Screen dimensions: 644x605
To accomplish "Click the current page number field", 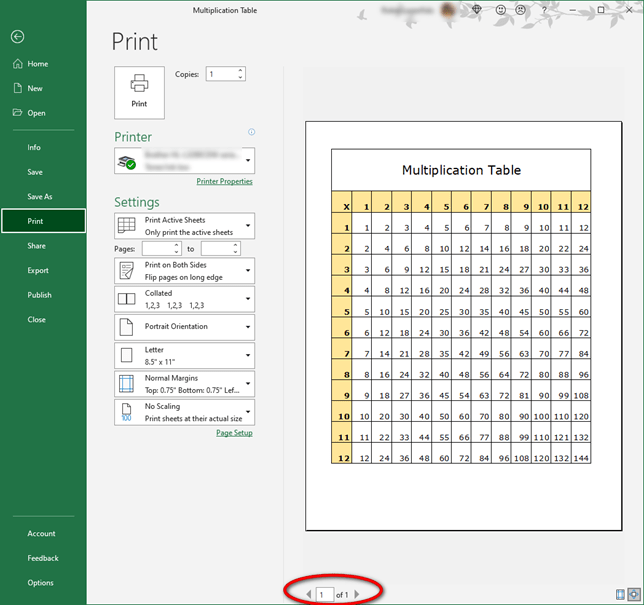I will click(324, 594).
